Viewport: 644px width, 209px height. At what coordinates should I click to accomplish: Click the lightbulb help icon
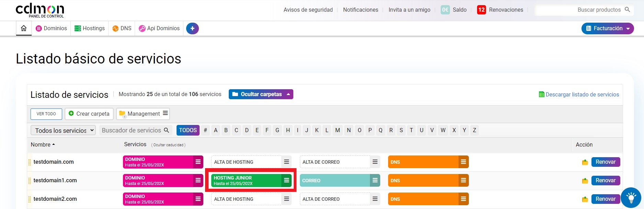[x=631, y=198]
